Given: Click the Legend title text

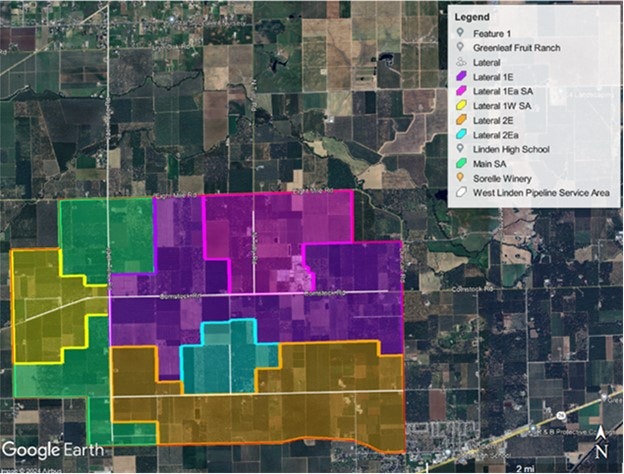Looking at the screenshot, I should [x=470, y=18].
